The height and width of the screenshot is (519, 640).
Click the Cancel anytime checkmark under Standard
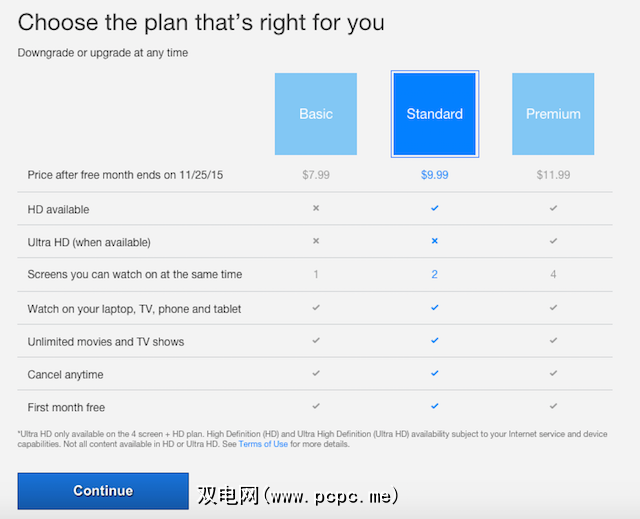pos(434,374)
